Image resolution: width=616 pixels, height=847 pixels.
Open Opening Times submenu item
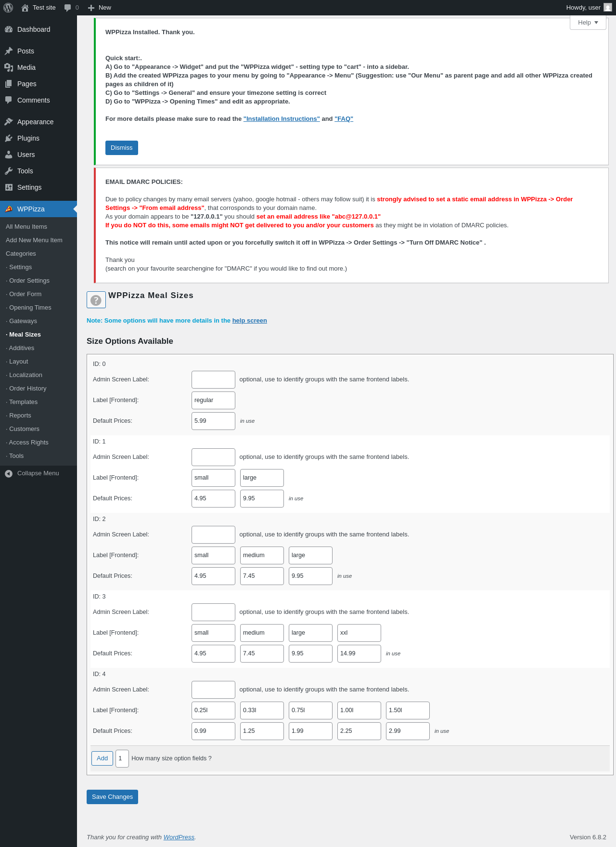28,308
